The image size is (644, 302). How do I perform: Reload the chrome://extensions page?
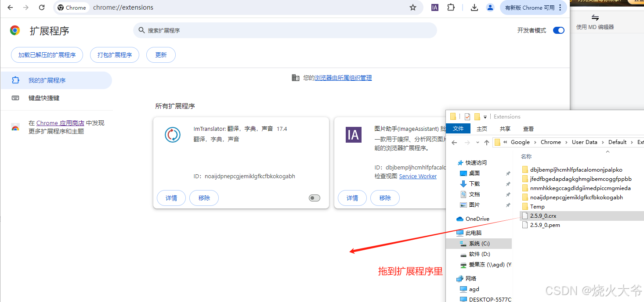[42, 7]
